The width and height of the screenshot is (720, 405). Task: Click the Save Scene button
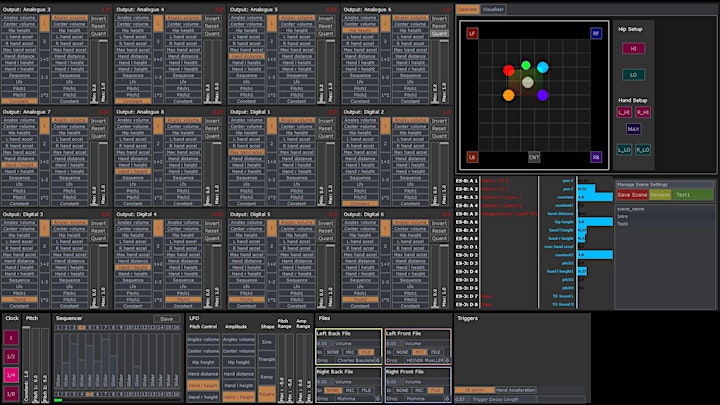click(632, 195)
